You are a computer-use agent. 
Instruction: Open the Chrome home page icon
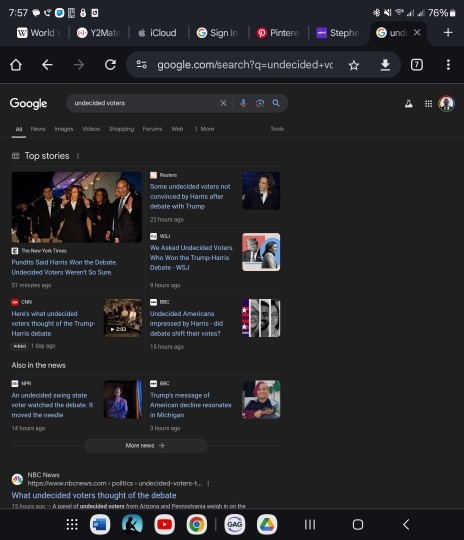pos(16,65)
